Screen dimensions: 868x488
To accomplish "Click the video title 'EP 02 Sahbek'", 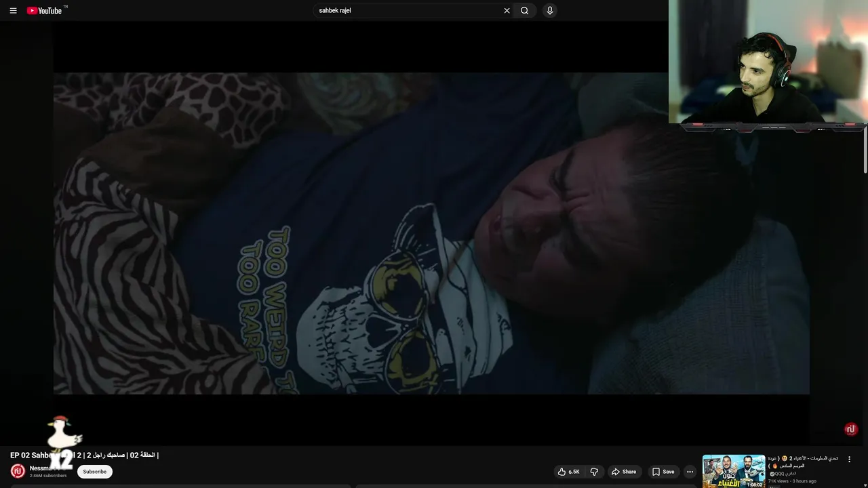I will point(84,455).
